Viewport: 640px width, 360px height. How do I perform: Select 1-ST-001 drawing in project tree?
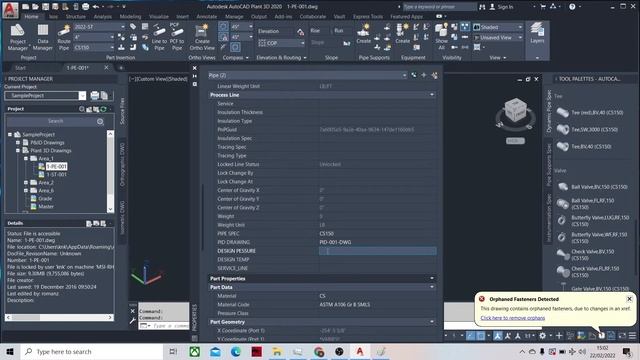tap(56, 174)
